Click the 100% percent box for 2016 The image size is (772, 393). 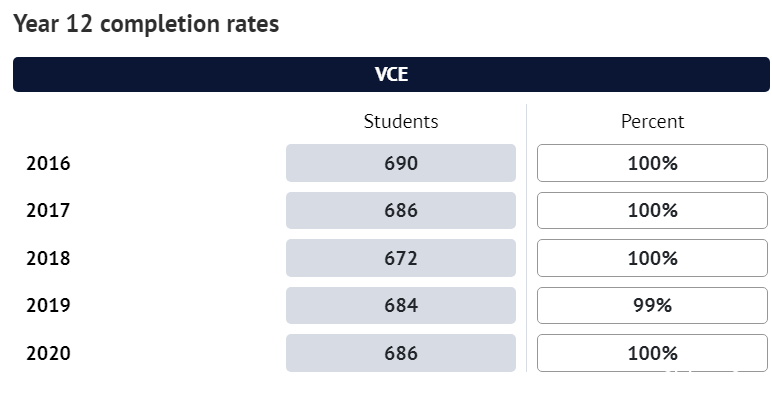point(652,163)
